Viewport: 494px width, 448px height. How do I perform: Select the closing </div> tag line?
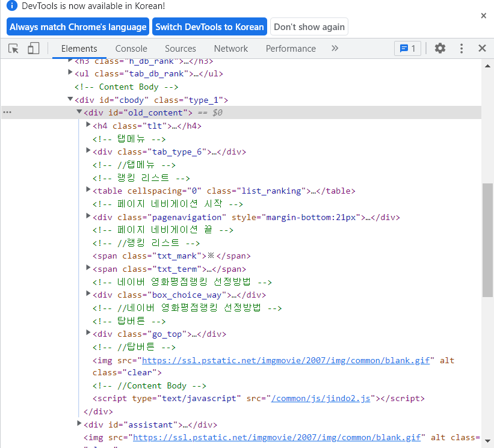98,412
